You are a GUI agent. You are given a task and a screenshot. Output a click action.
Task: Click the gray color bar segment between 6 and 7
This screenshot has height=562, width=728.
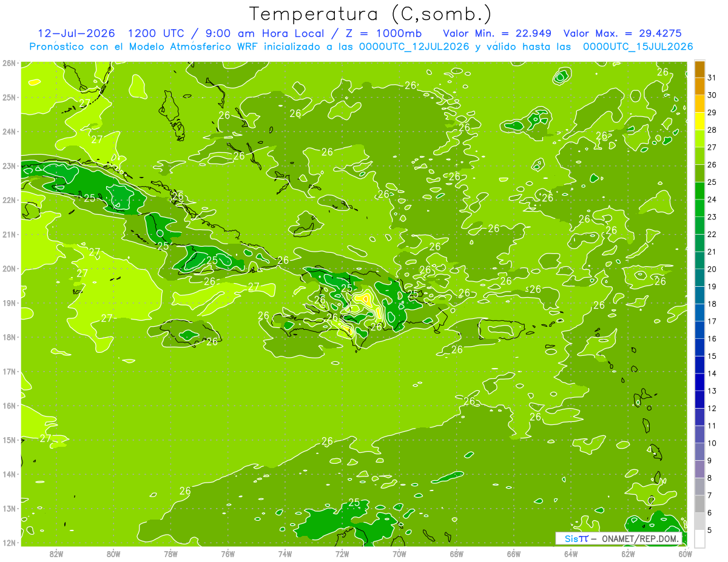(699, 504)
